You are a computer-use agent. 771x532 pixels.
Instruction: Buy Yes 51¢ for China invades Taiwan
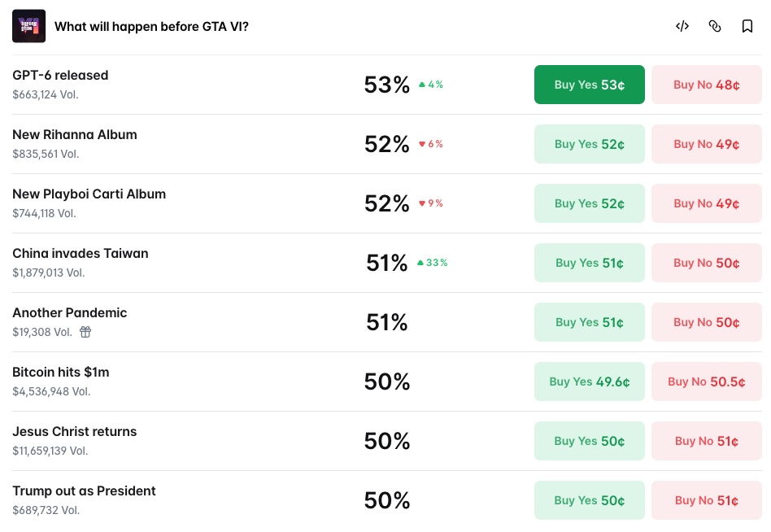click(x=589, y=263)
